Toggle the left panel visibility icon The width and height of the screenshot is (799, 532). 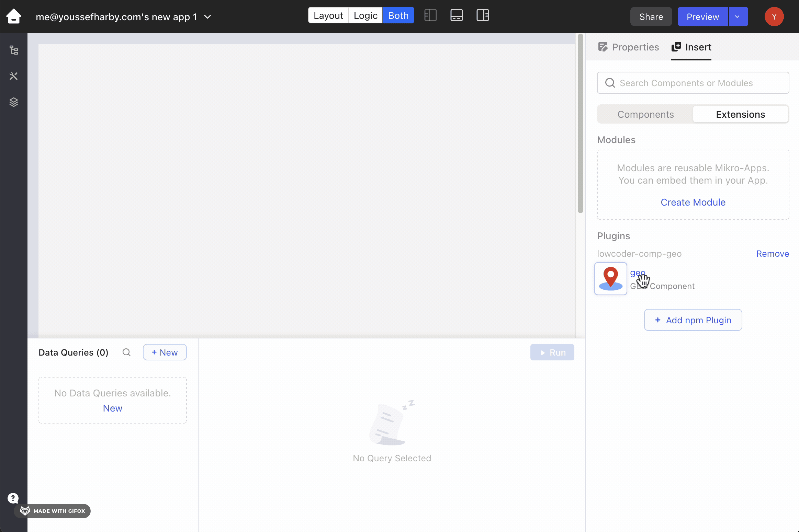click(x=430, y=15)
